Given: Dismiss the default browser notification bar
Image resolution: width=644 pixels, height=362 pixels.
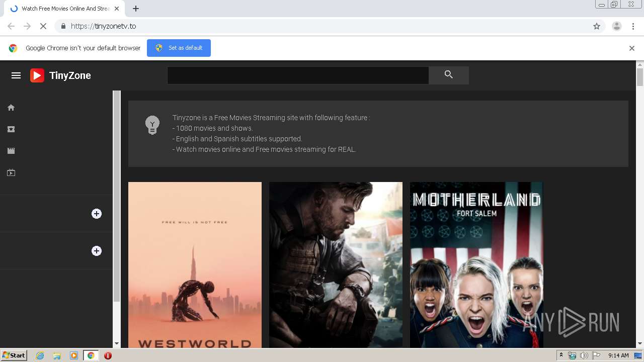Looking at the screenshot, I should click(632, 48).
